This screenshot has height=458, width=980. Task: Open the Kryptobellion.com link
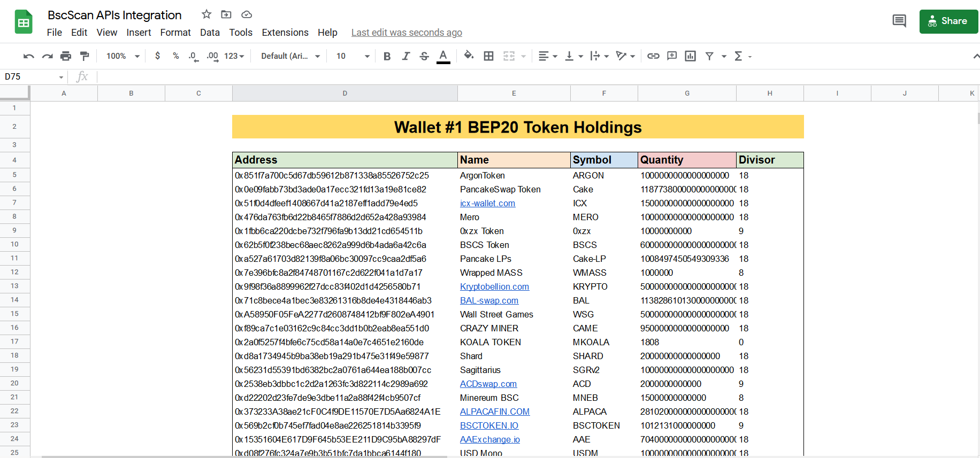[x=494, y=287]
